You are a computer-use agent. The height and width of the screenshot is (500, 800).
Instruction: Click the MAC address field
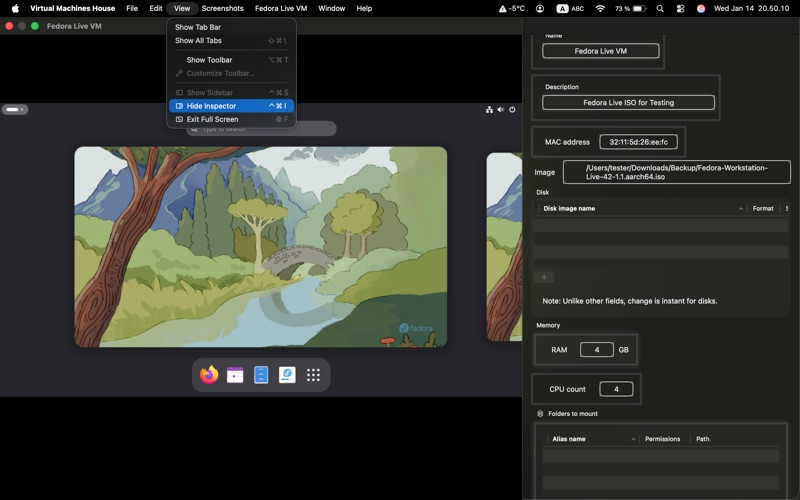638,142
